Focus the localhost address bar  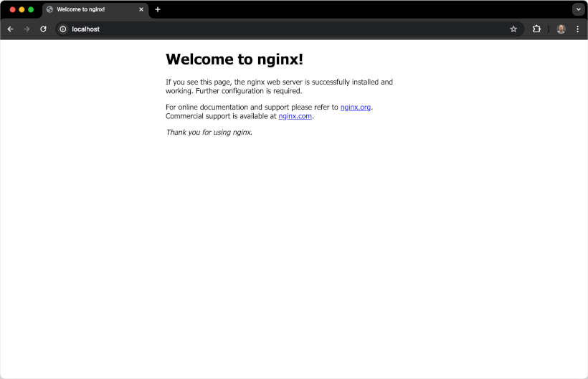(289, 29)
